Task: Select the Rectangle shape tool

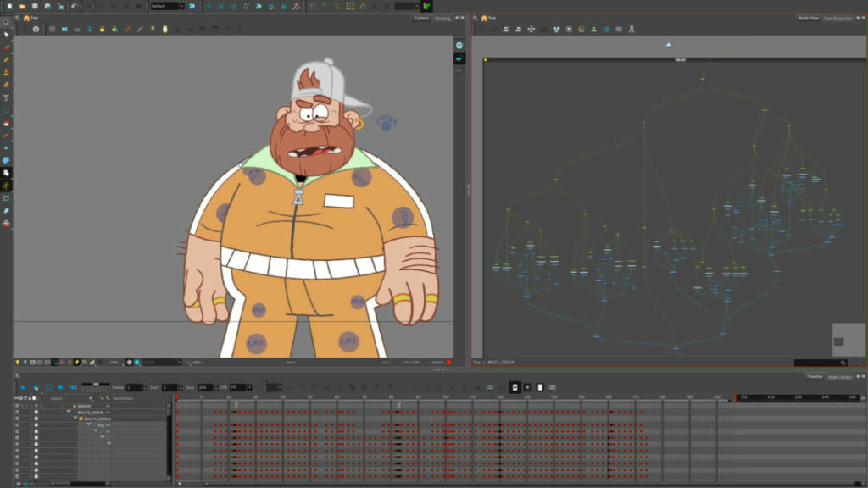Action: click(x=6, y=110)
